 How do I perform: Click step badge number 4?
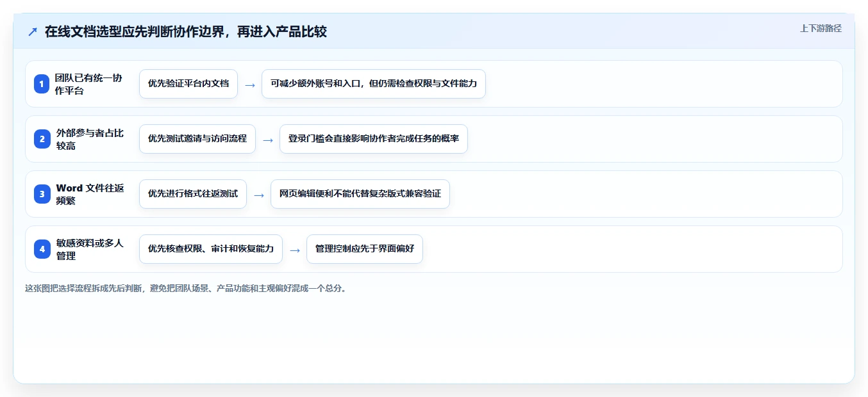(x=42, y=249)
